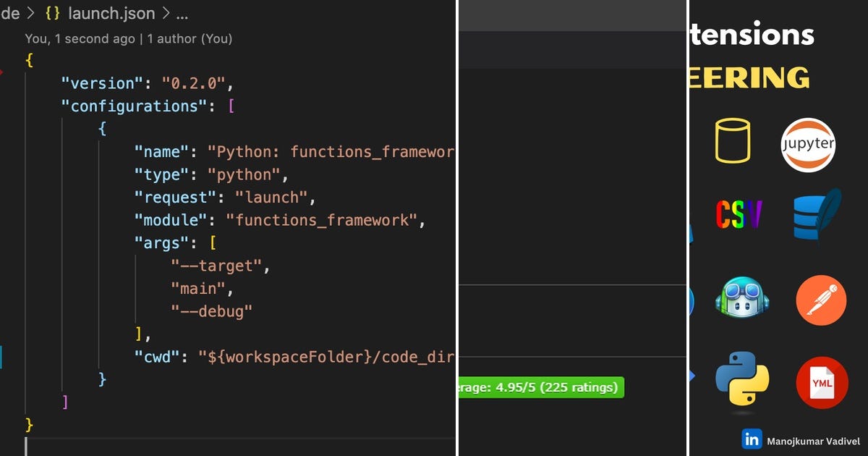Click the red YML file extension icon
The height and width of the screenshot is (456, 868).
822,383
